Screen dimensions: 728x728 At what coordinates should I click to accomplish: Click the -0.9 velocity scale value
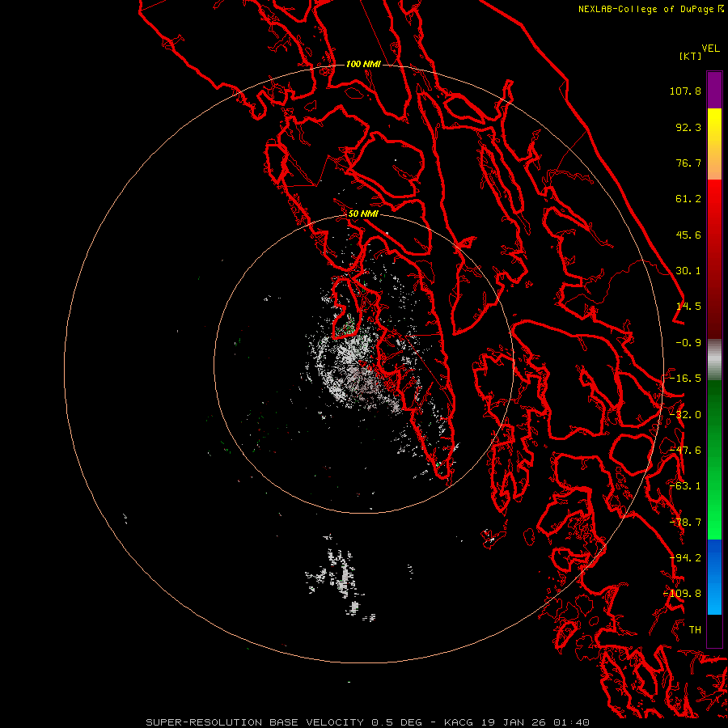[x=688, y=343]
